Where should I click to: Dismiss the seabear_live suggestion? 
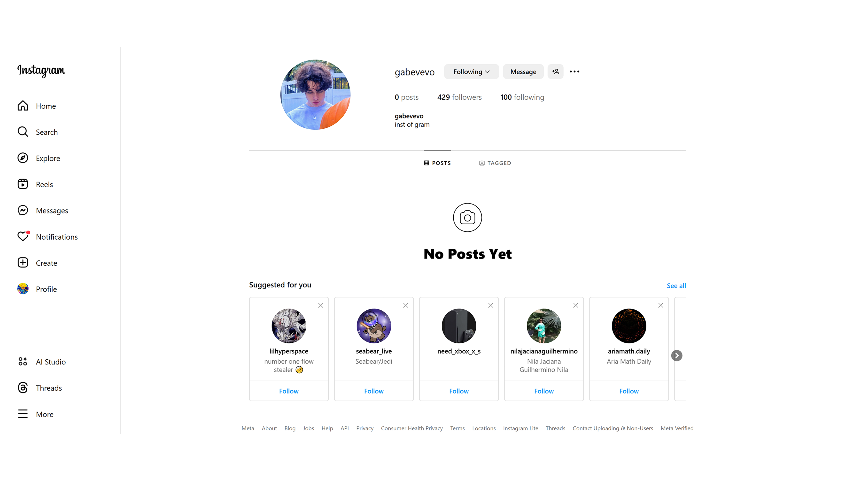tap(405, 305)
